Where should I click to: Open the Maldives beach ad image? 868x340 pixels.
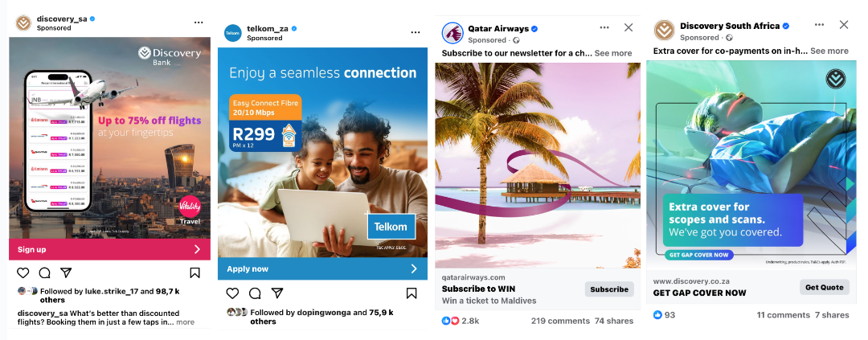point(538,165)
